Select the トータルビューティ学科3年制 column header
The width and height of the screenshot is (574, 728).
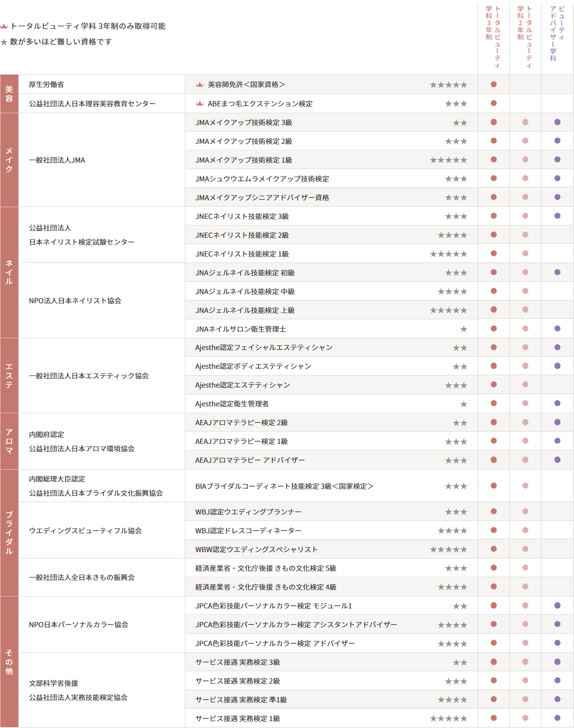tap(493, 37)
